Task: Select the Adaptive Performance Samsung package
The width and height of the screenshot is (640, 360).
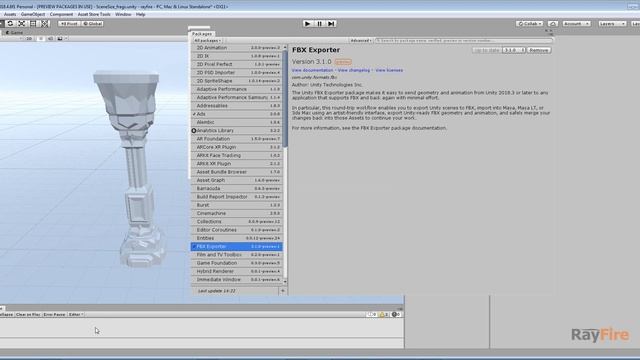Action: tap(236, 98)
